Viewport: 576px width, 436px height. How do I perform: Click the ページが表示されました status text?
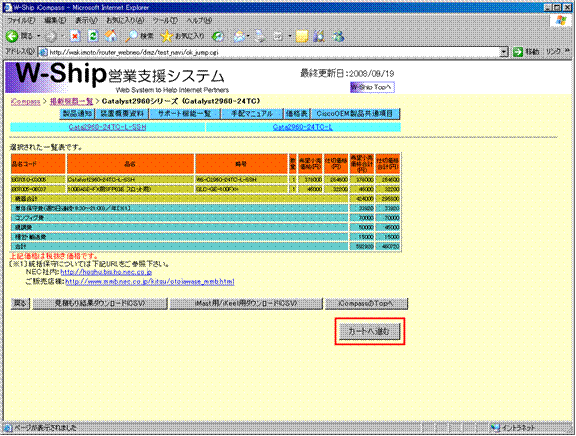click(x=45, y=428)
